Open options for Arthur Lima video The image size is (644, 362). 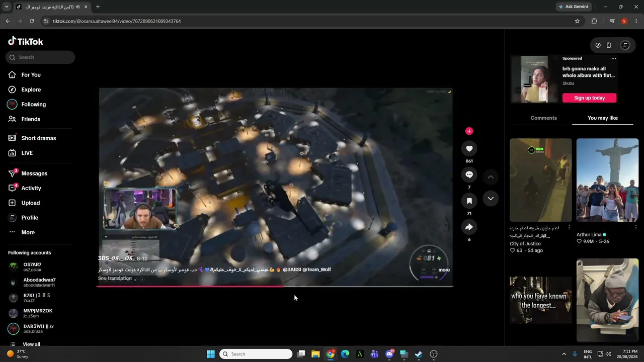coord(635,228)
